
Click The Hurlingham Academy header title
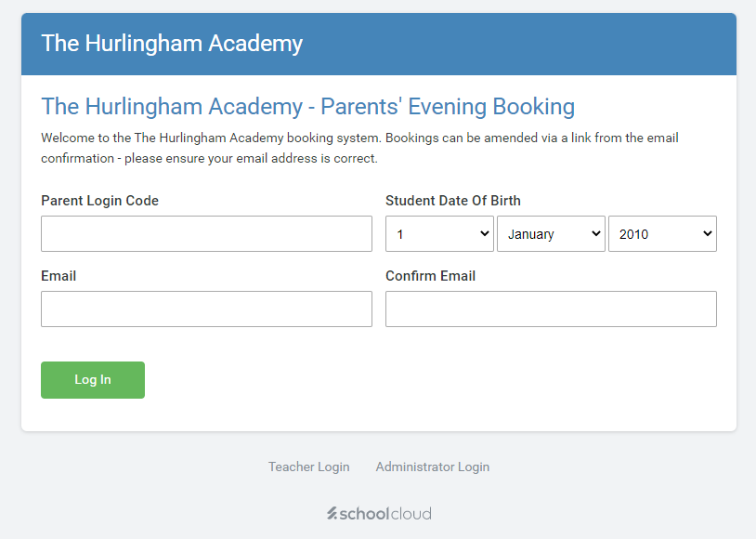[172, 44]
